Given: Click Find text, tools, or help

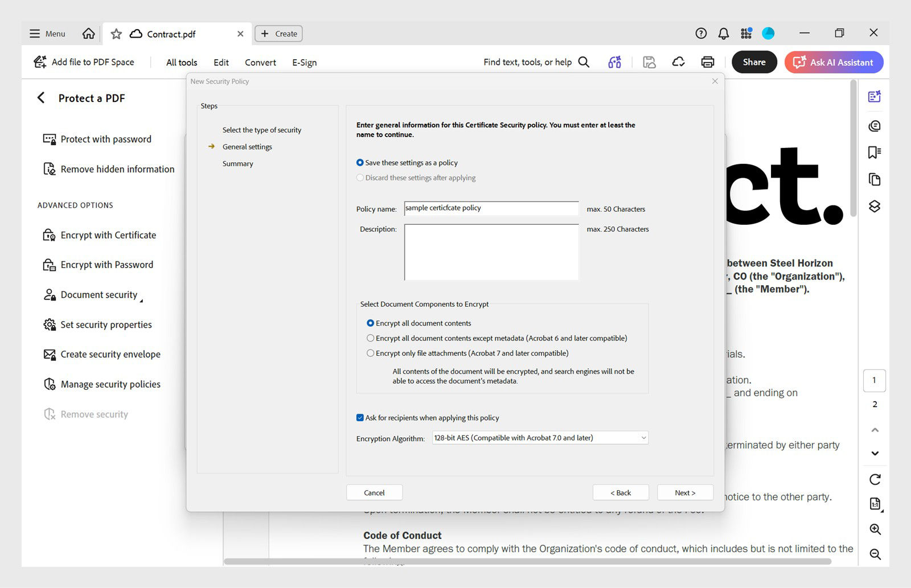Looking at the screenshot, I should coord(527,62).
